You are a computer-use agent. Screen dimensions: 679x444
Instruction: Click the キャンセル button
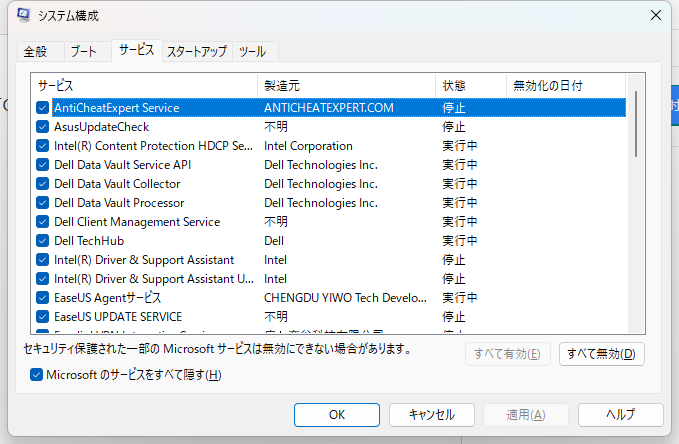point(431,415)
